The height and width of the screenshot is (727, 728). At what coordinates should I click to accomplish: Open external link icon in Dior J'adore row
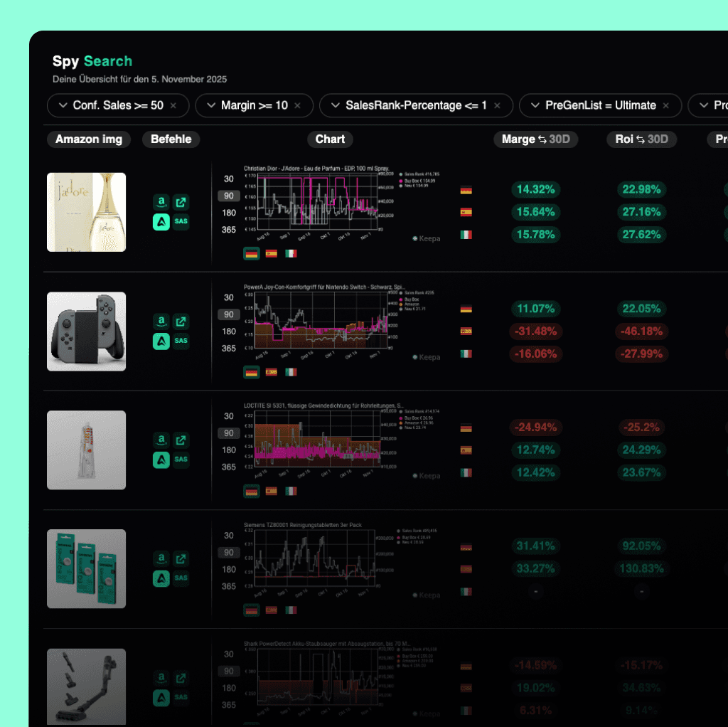tap(181, 202)
